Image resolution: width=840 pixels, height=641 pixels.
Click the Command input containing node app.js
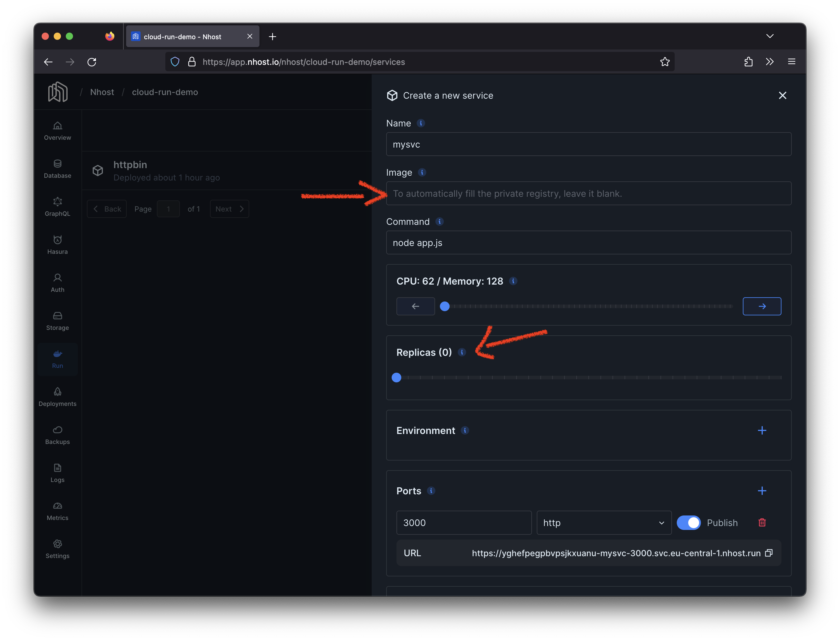pyautogui.click(x=589, y=243)
